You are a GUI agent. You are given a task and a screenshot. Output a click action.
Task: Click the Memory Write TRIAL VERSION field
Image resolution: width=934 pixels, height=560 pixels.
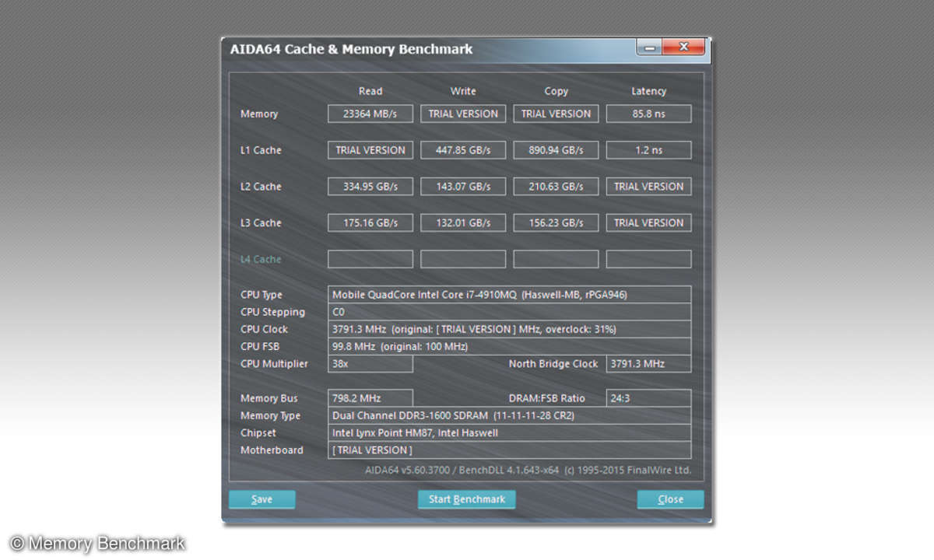463,114
